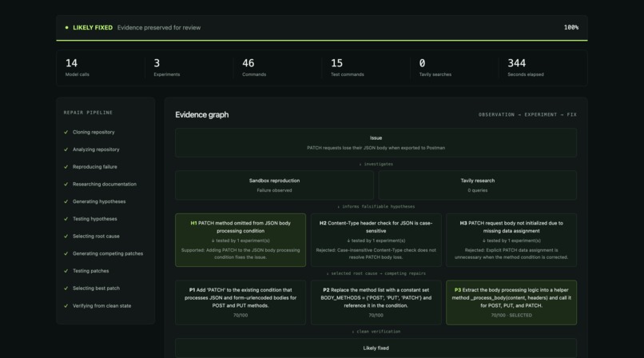The width and height of the screenshot is (644, 358).
Task: Click the 70/100 · SELECTED score on P3
Action: pos(511,316)
